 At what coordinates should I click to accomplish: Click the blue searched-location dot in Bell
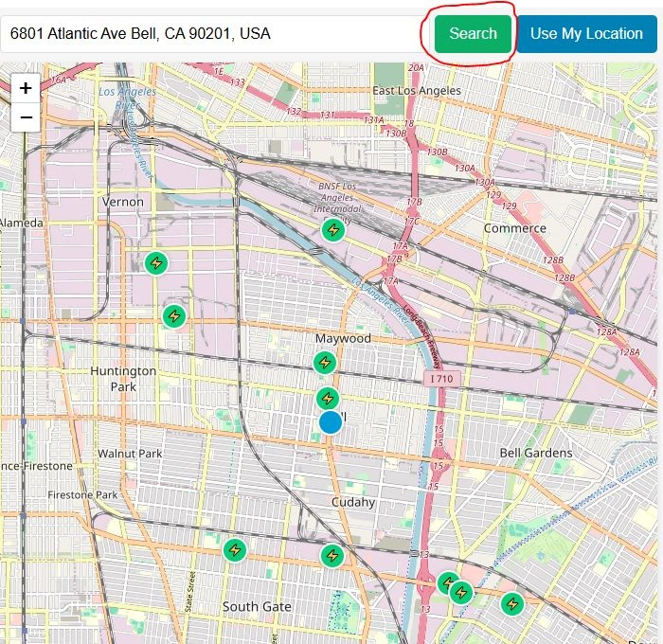coord(331,422)
